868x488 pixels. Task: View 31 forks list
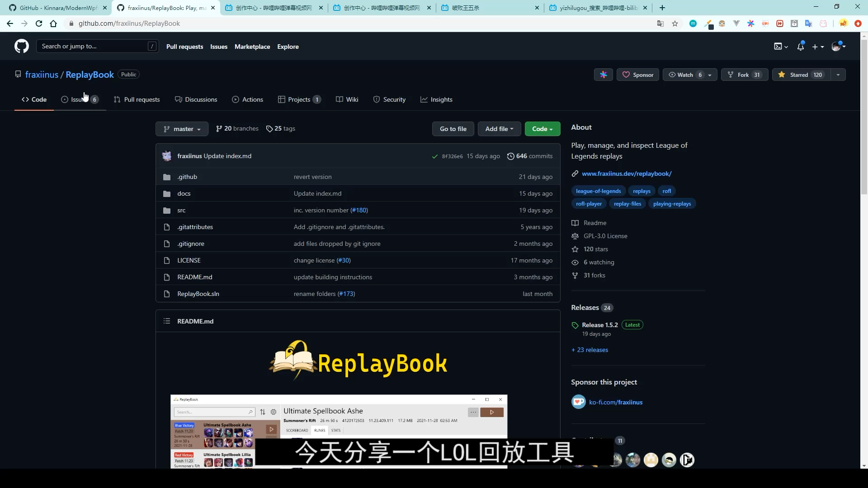pyautogui.click(x=594, y=275)
